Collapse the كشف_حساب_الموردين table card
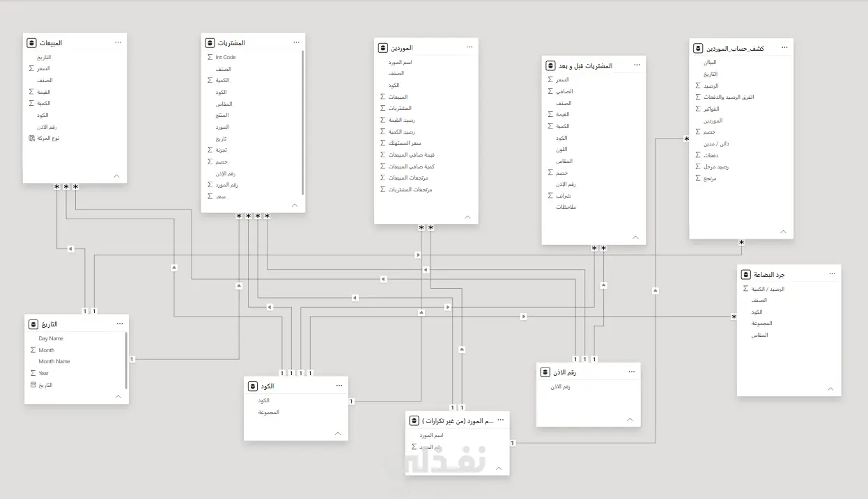 783,232
